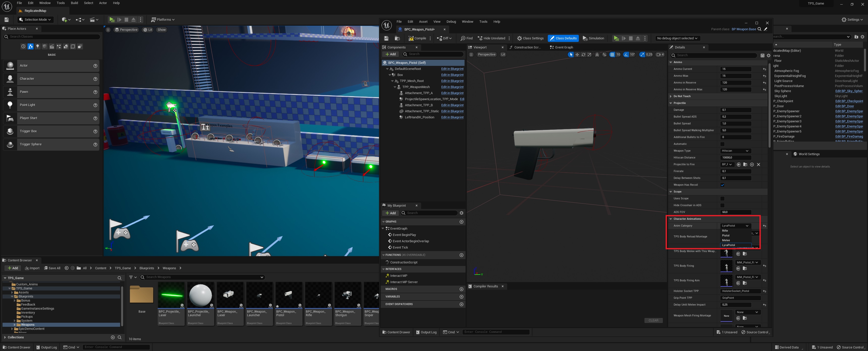This screenshot has width=868, height=351.
Task: Click the Class Settings toolbar icon
Action: pos(530,38)
